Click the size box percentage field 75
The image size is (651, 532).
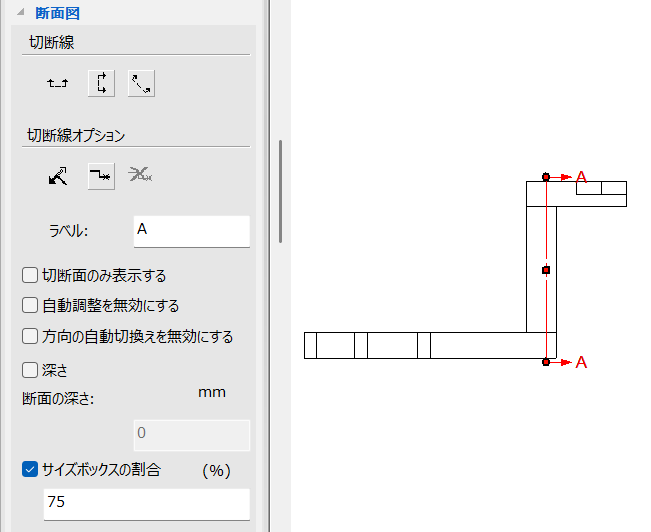tap(147, 504)
